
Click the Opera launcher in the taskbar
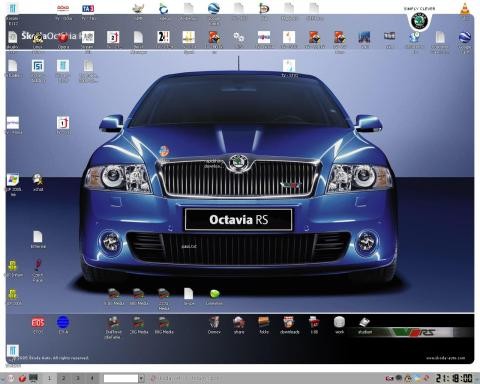pos(22,378)
